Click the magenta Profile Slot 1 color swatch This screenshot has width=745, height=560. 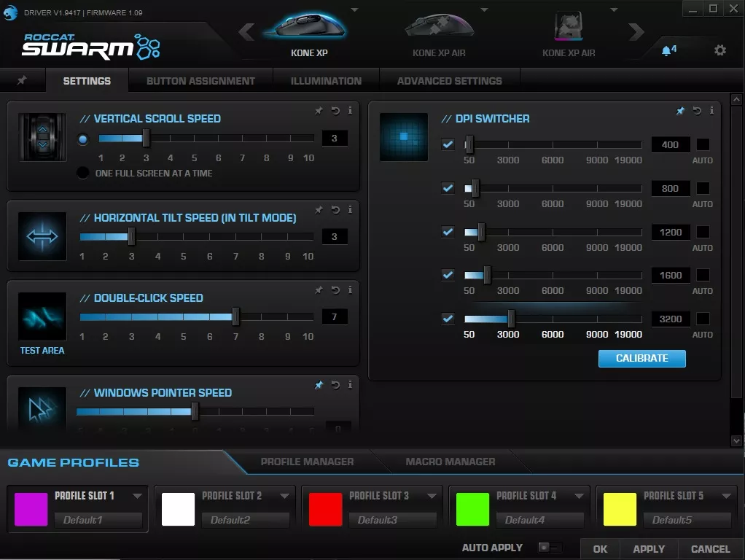[31, 509]
